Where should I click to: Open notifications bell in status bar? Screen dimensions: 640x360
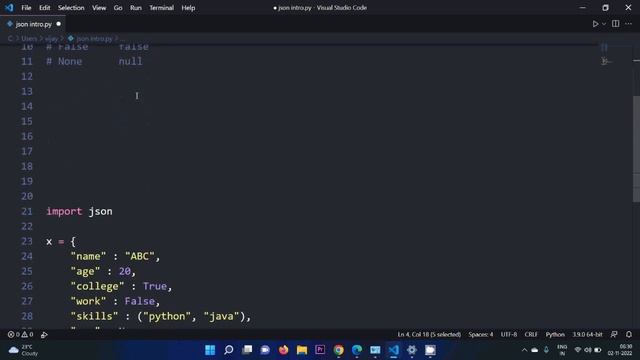[629, 334]
